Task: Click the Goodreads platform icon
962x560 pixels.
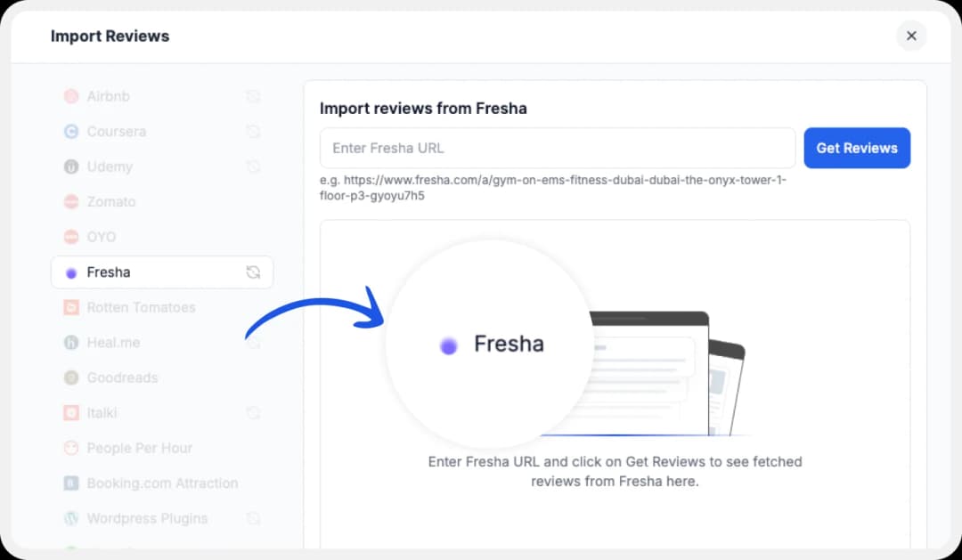Action: 70,377
